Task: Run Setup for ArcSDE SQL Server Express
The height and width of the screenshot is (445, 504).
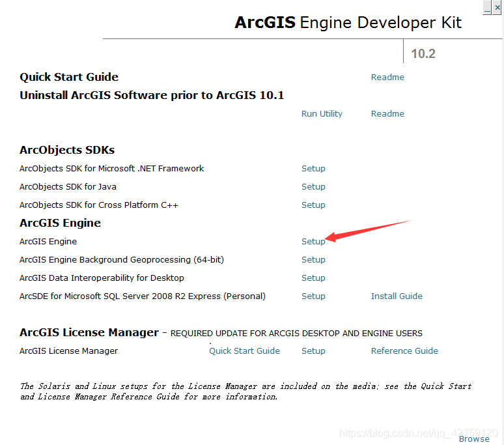Action: click(x=313, y=296)
